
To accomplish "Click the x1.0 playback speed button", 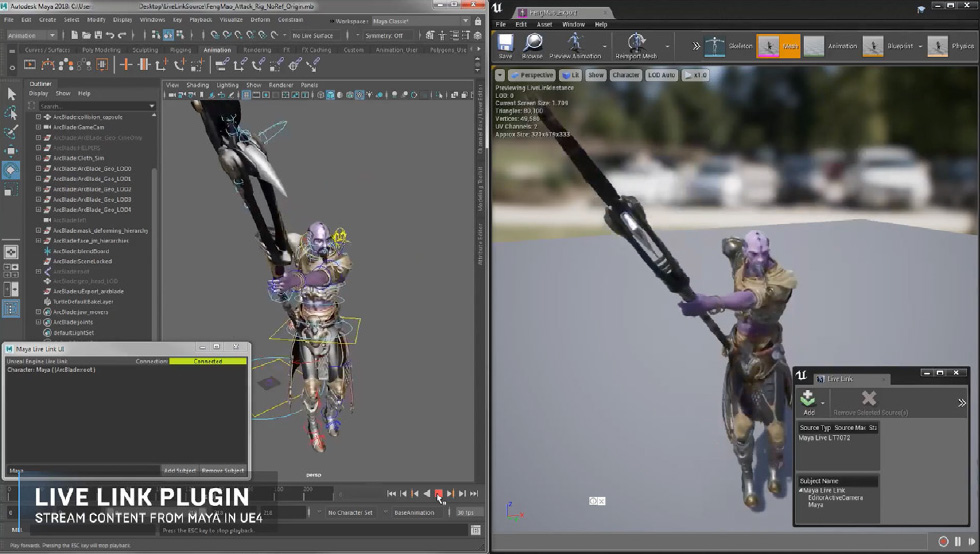I will 696,75.
